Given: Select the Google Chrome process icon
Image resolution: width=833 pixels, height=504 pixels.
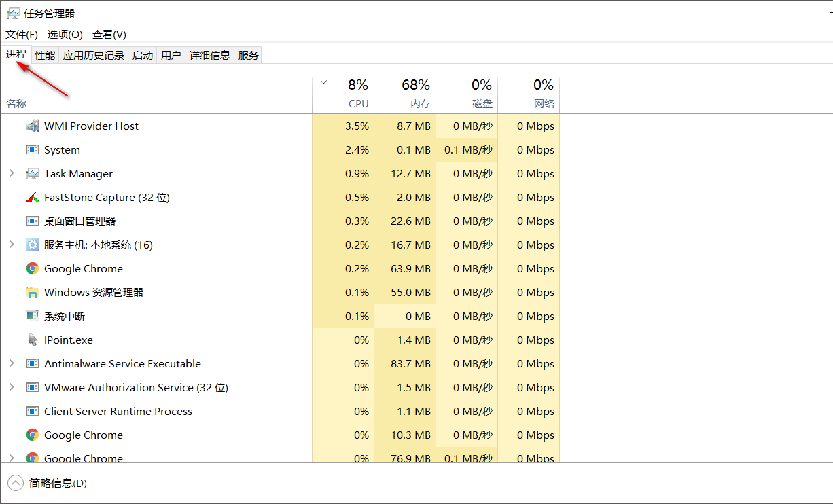Looking at the screenshot, I should tap(32, 268).
